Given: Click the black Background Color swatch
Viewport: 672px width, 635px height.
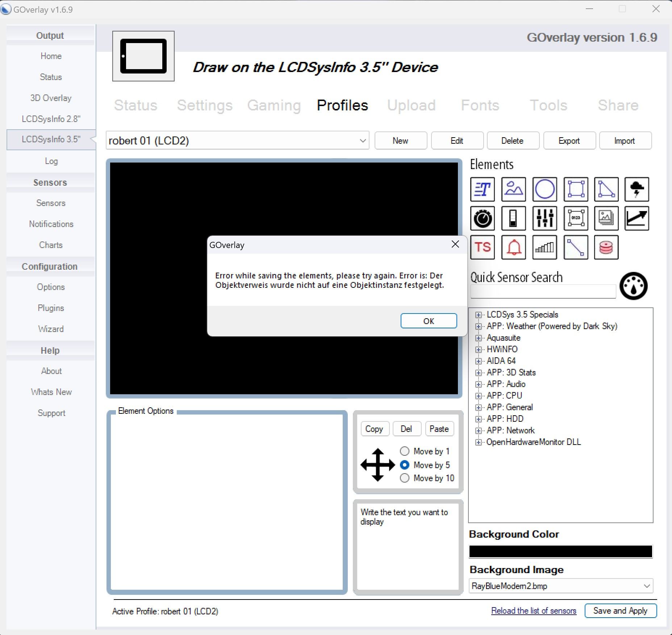Looking at the screenshot, I should (561, 551).
